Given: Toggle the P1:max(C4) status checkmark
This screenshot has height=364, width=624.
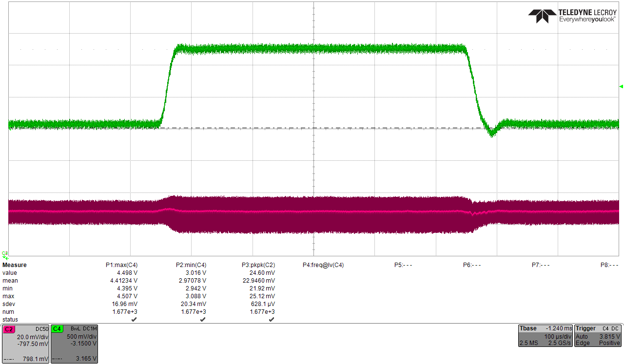Looking at the screenshot, I should tap(134, 319).
